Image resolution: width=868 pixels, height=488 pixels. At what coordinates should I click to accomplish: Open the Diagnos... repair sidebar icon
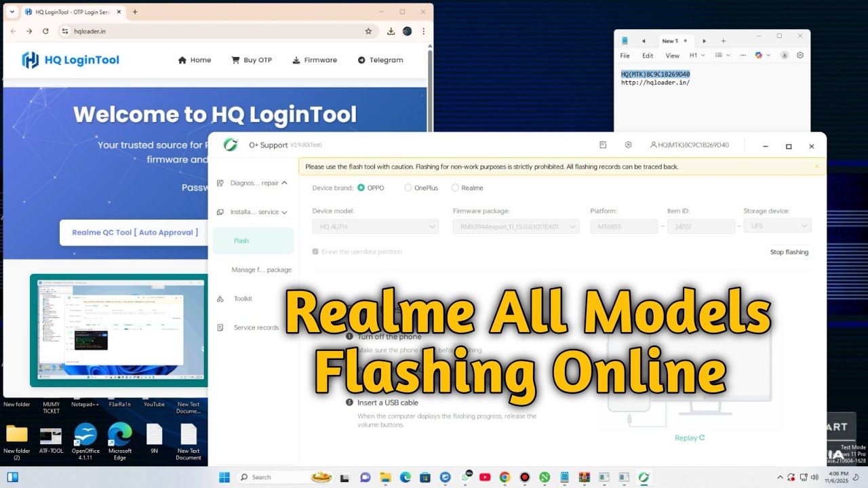tap(220, 183)
